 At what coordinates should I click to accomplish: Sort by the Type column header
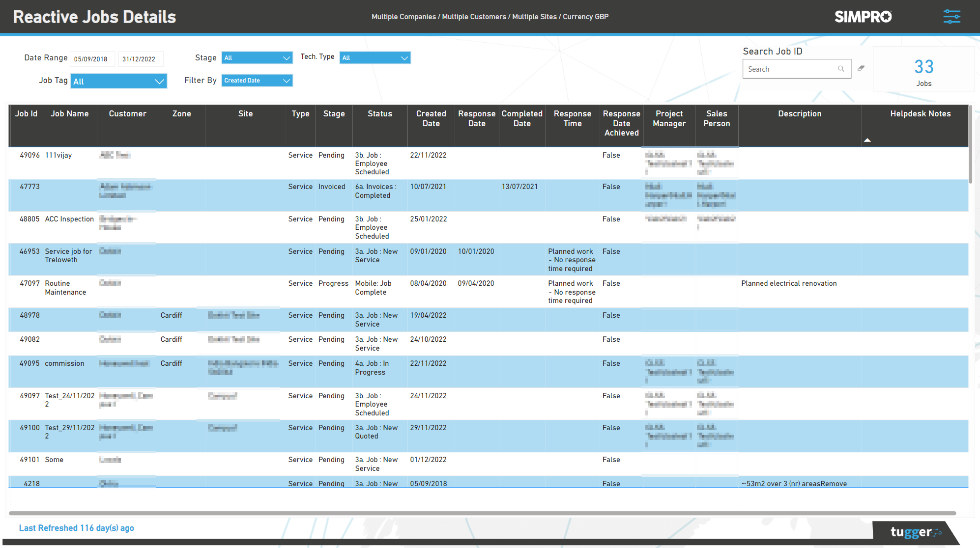pyautogui.click(x=300, y=114)
